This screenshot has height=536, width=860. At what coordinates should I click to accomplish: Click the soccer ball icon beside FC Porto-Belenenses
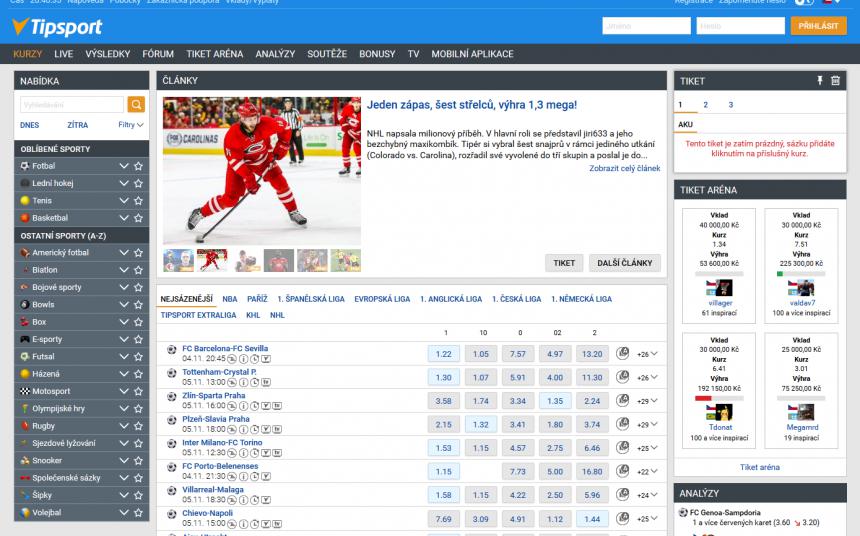click(x=172, y=467)
